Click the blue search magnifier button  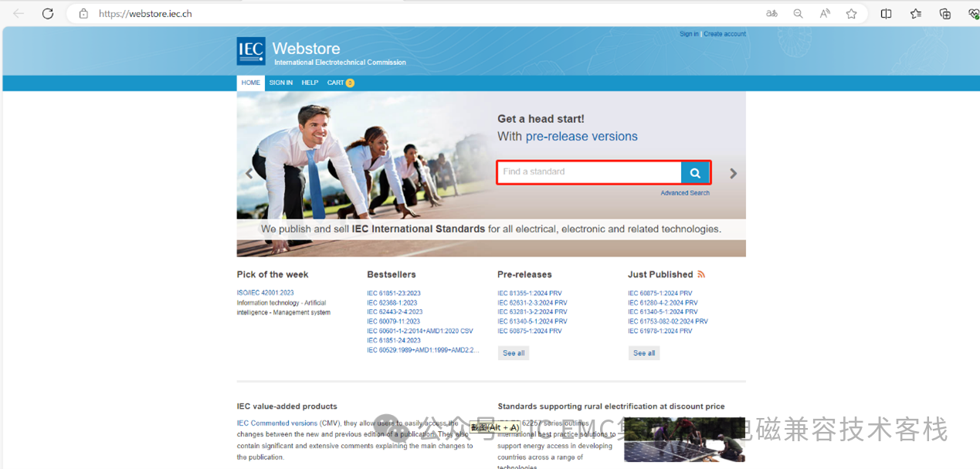pyautogui.click(x=695, y=173)
